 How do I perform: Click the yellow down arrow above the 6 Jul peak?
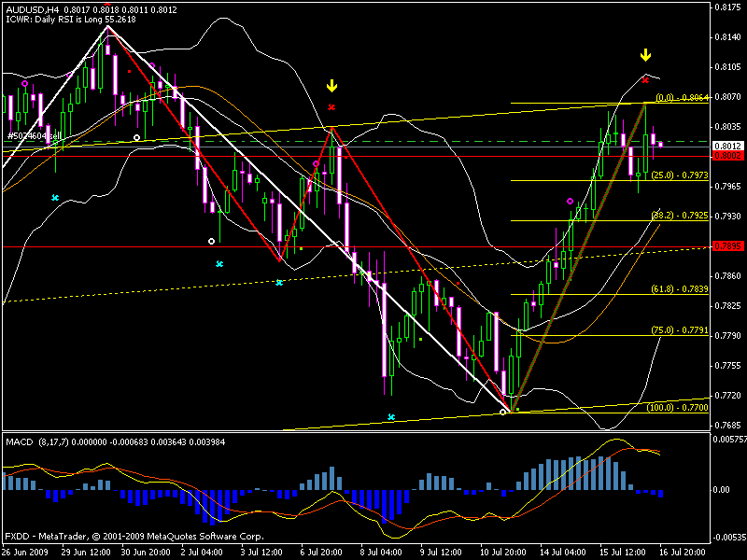[331, 87]
